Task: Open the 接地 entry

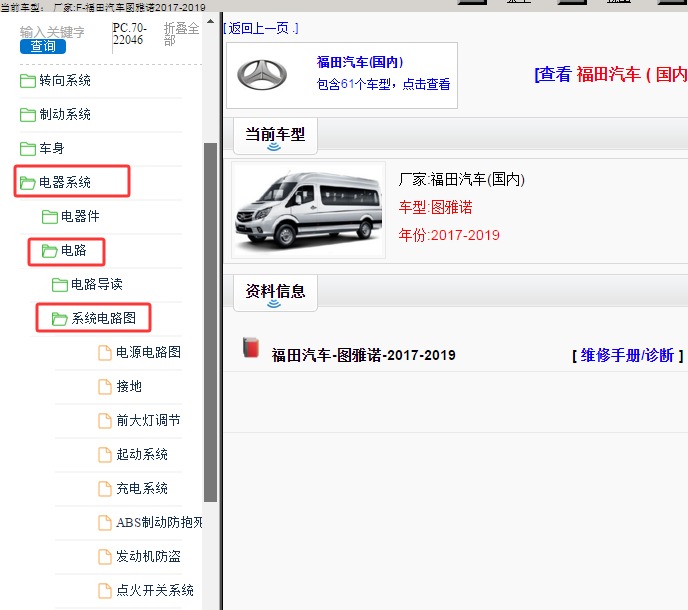Action: 129,386
